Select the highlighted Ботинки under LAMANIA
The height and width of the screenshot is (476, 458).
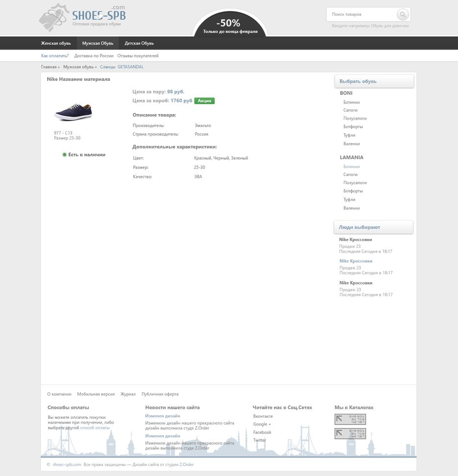click(x=351, y=166)
